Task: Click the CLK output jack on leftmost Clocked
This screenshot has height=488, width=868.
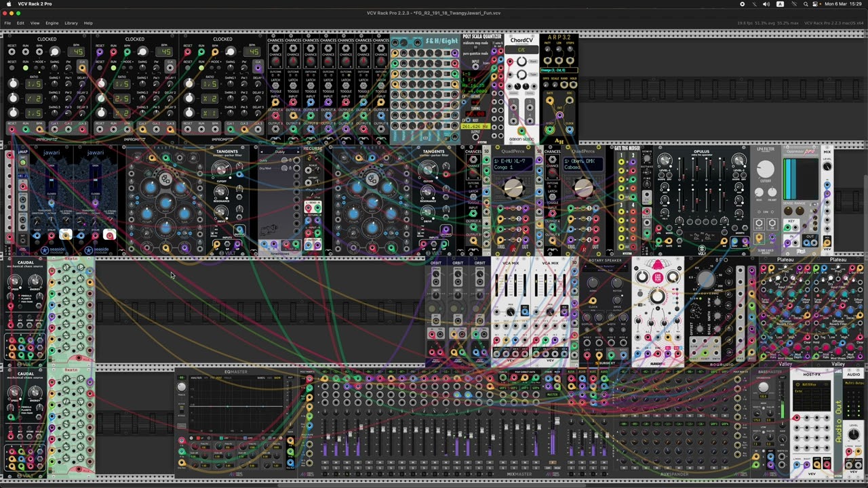Action: 83,68
